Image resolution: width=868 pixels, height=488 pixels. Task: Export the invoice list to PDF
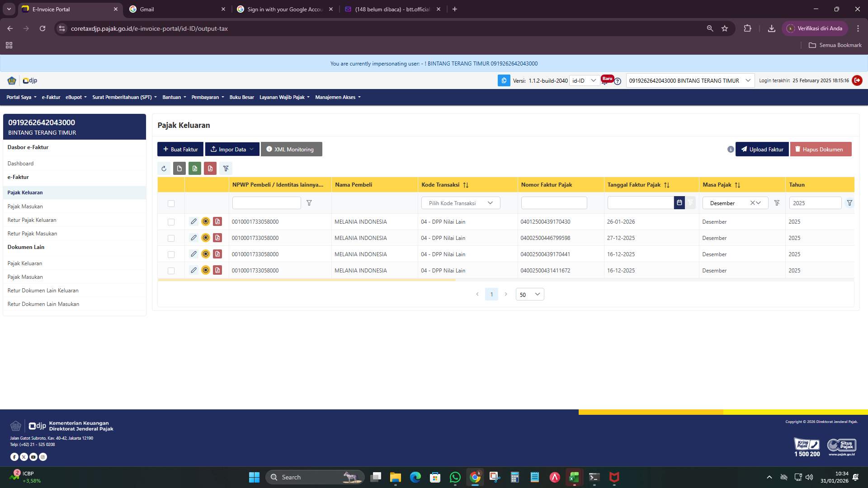(210, 168)
